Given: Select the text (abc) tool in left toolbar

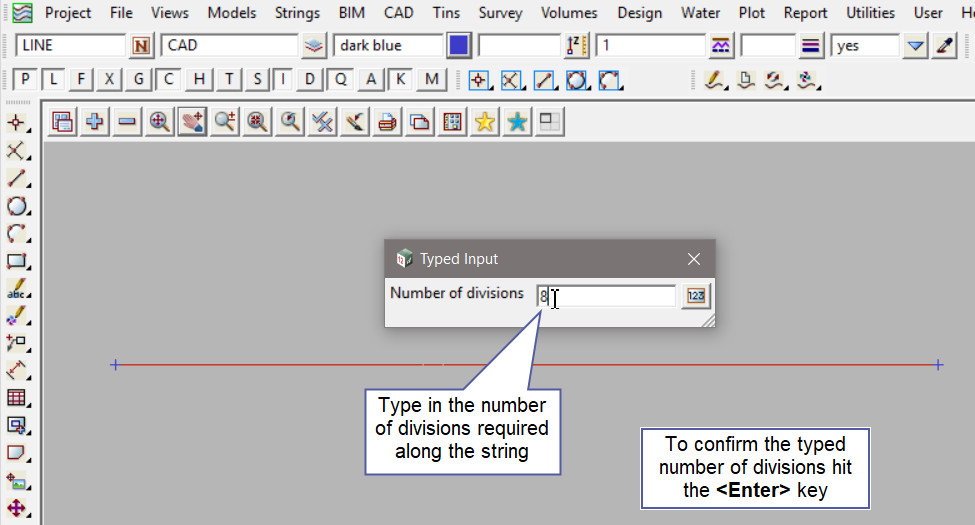Looking at the screenshot, I should click(16, 290).
